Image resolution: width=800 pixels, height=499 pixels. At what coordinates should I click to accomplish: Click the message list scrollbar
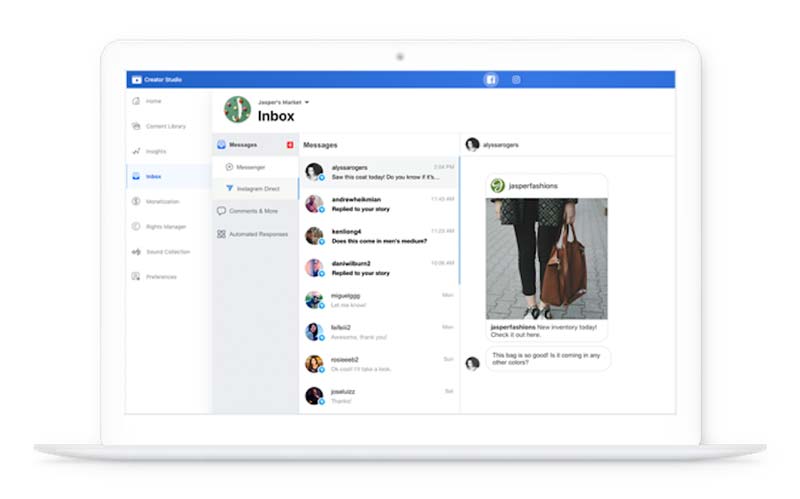pyautogui.click(x=459, y=220)
